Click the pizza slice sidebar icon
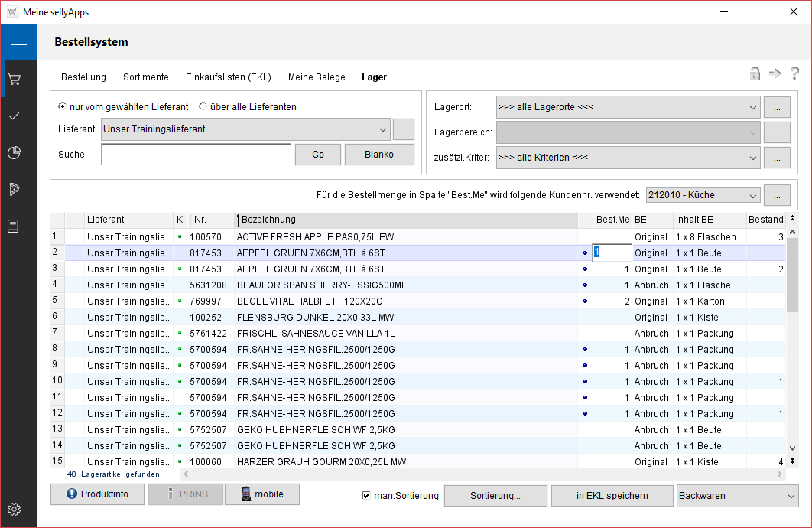This screenshot has height=528, width=812. (x=14, y=189)
